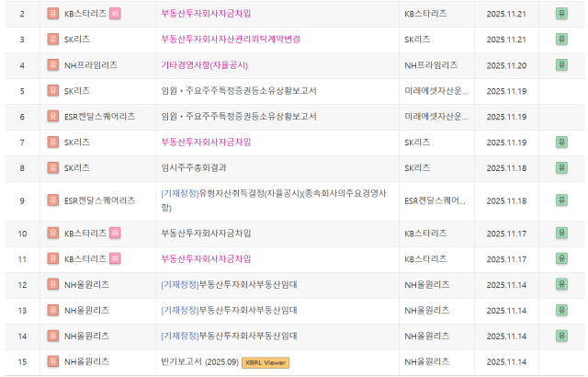This screenshot has height=377, width=588.
Task: Click the green 유 badge at the end of row 11
Action: pyautogui.click(x=561, y=258)
